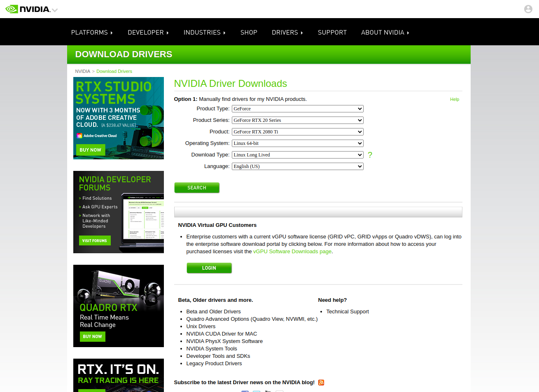The image size is (539, 392).
Task: Open Beta and Older Drivers link
Action: click(x=213, y=312)
